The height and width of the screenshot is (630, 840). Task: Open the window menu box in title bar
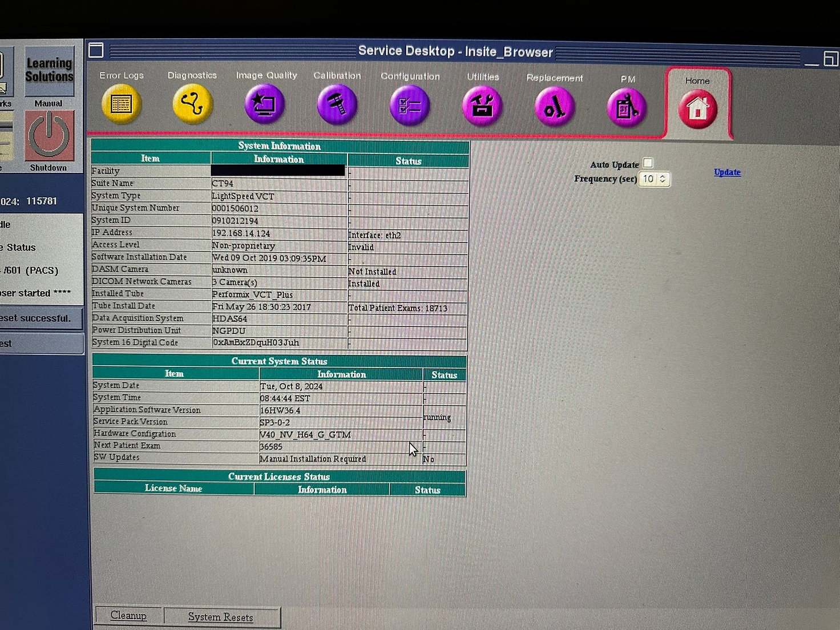pyautogui.click(x=96, y=50)
